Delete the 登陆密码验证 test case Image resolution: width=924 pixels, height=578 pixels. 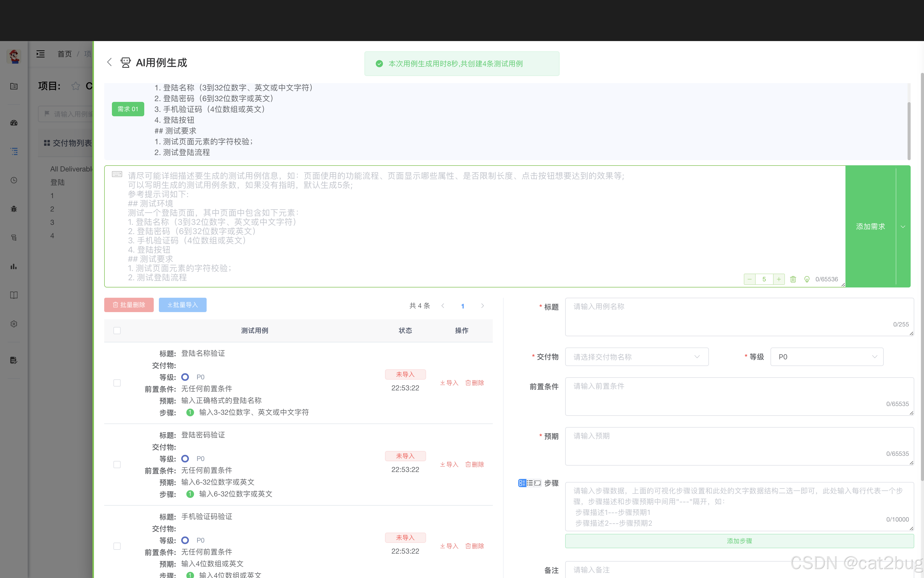coord(474,464)
